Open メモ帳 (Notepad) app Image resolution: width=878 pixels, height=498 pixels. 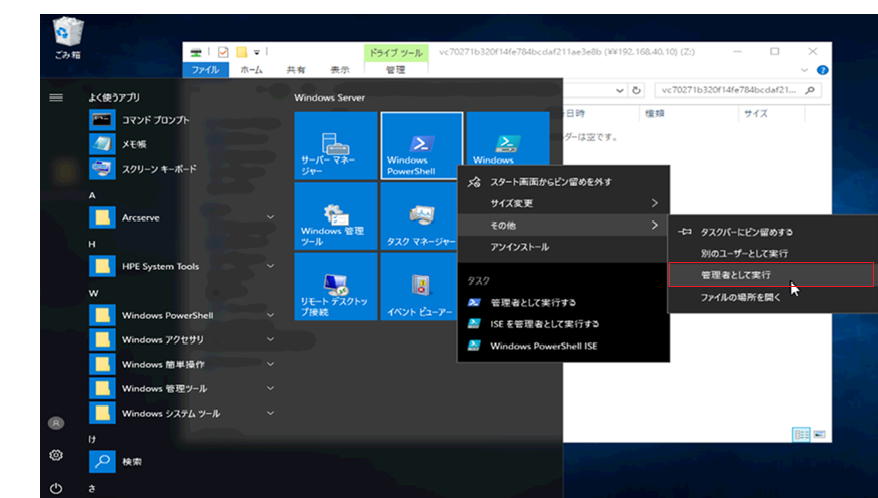tap(118, 144)
